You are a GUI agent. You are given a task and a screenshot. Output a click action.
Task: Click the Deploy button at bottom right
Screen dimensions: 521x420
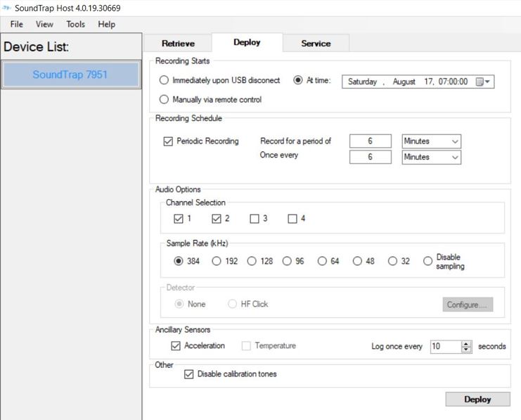pos(477,399)
